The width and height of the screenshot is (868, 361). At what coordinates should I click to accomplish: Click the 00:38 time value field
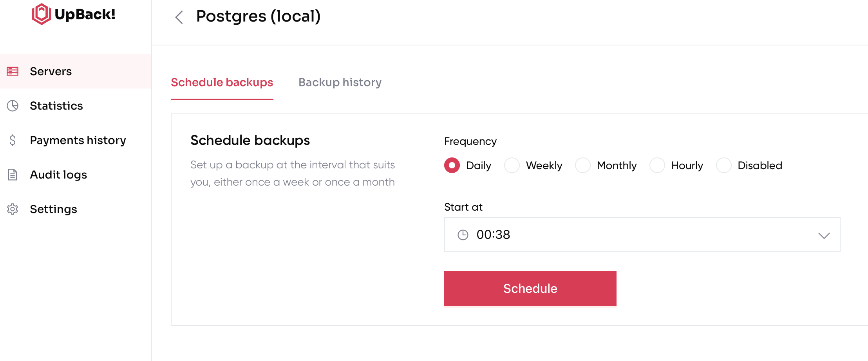[x=494, y=235]
